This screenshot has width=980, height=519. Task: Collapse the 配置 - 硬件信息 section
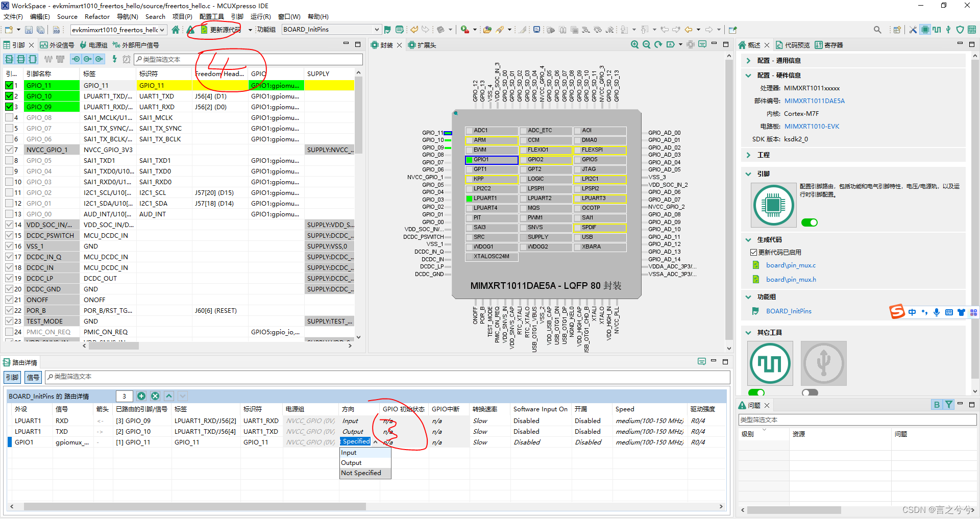click(x=748, y=75)
